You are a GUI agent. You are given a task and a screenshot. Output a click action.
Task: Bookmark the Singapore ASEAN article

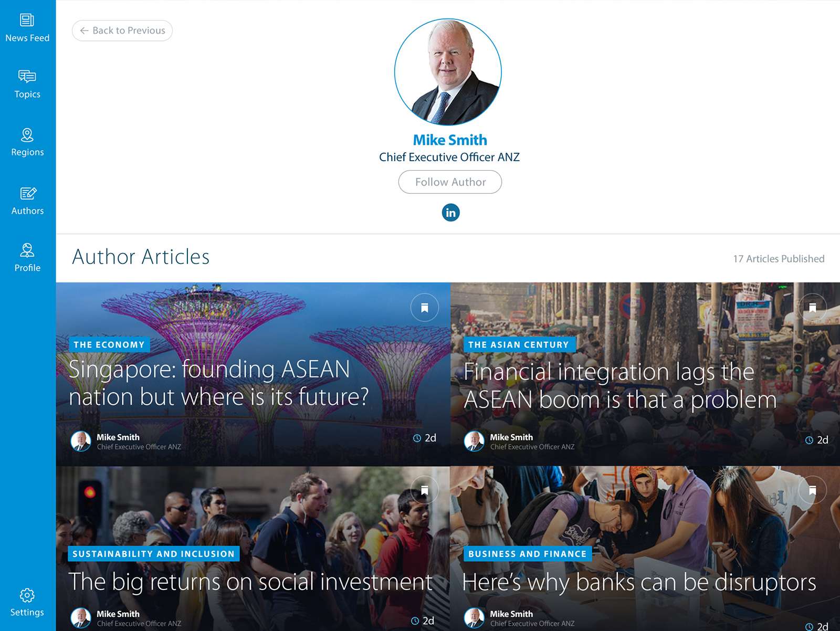pos(424,308)
